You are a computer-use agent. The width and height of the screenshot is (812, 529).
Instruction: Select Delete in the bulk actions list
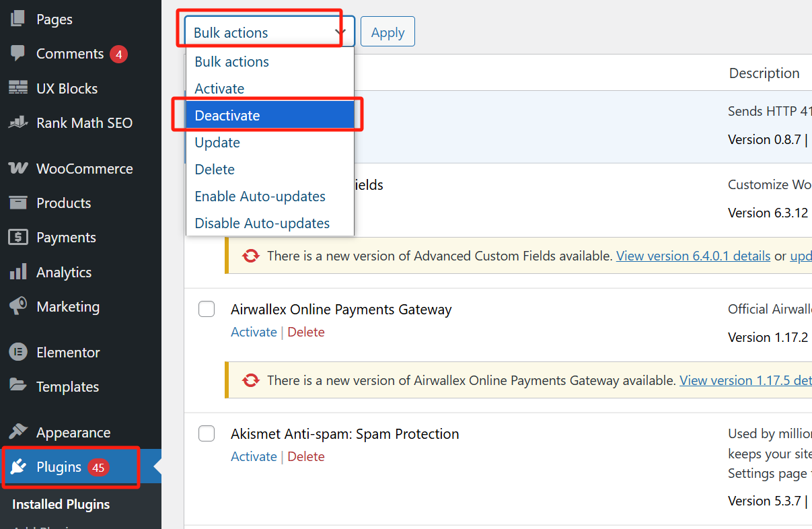click(x=215, y=170)
